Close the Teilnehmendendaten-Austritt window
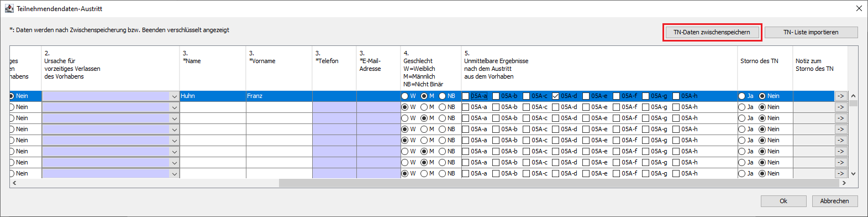The width and height of the screenshot is (868, 217). 859,8
